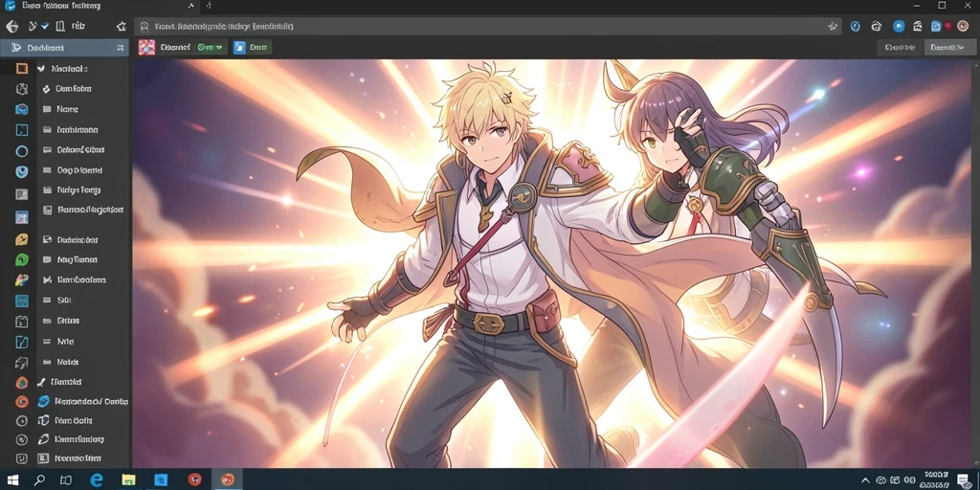The height and width of the screenshot is (490, 980).
Task: Open the blue dropdown arrow beside forward icon
Action: point(45,26)
